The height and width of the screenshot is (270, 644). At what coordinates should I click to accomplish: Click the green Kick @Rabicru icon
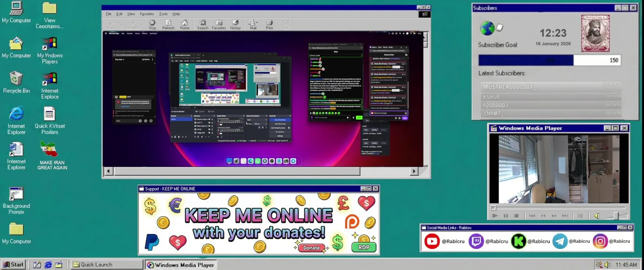(x=518, y=241)
